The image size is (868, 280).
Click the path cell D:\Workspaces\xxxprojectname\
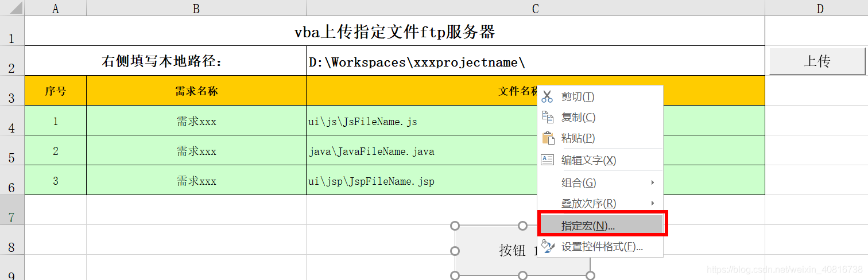tap(536, 61)
